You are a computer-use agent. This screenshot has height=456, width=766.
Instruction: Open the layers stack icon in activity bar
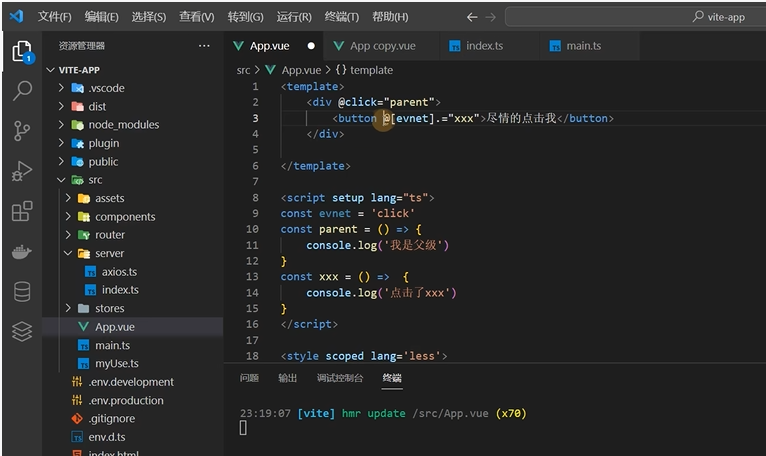pyautogui.click(x=22, y=331)
